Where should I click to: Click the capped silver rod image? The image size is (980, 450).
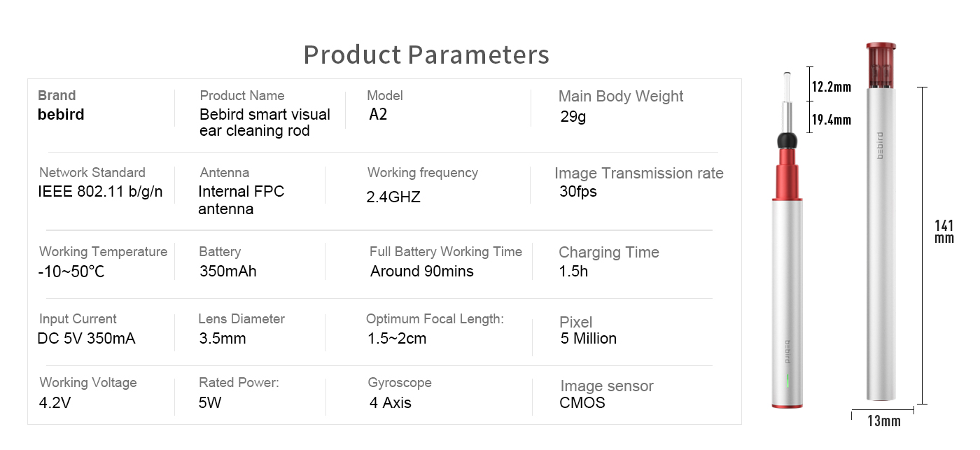[x=881, y=222]
